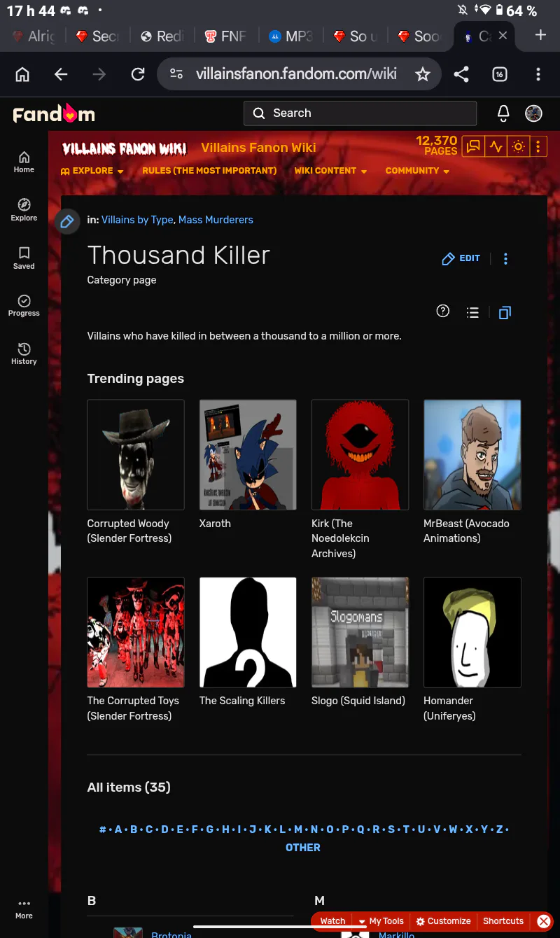
Task: Switch theme with the sun icon
Action: pos(519,147)
